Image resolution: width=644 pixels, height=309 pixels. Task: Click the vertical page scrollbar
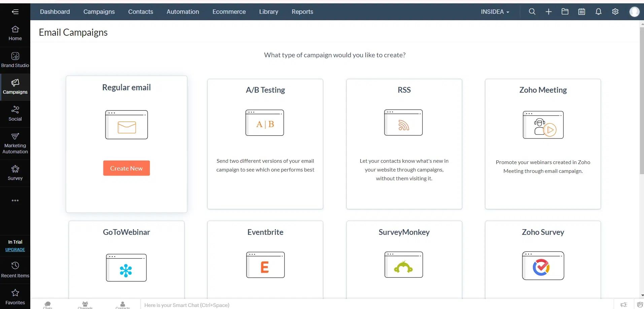pos(642,100)
